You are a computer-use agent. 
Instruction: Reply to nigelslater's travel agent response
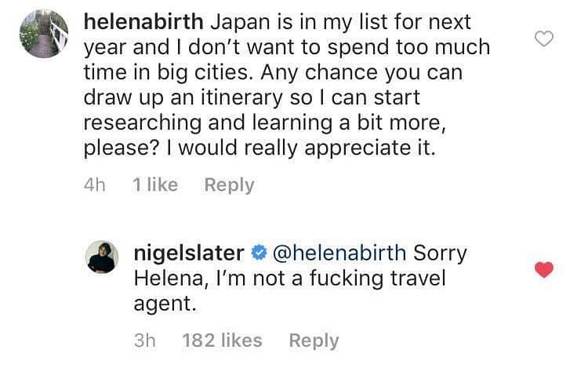coord(314,341)
